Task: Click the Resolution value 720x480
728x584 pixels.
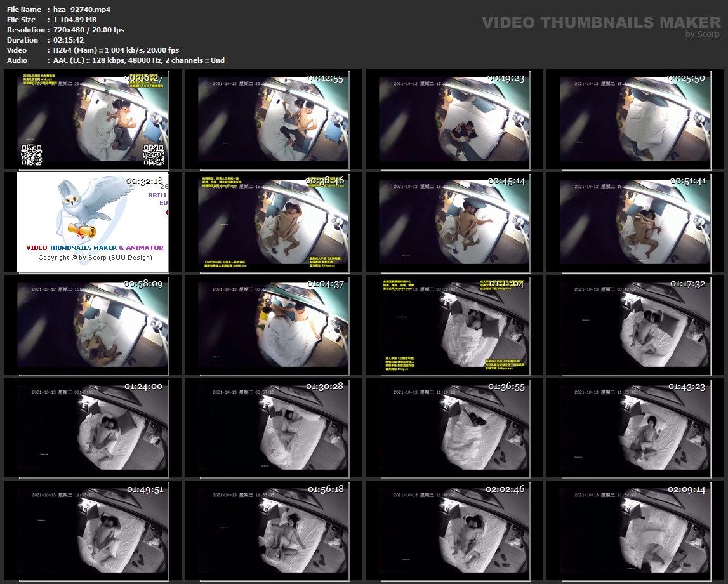Action: tap(69, 30)
